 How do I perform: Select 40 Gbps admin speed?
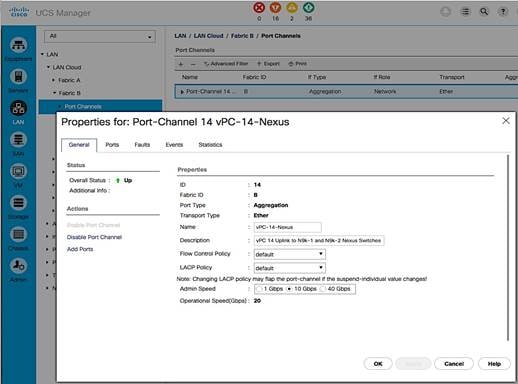[322, 289]
